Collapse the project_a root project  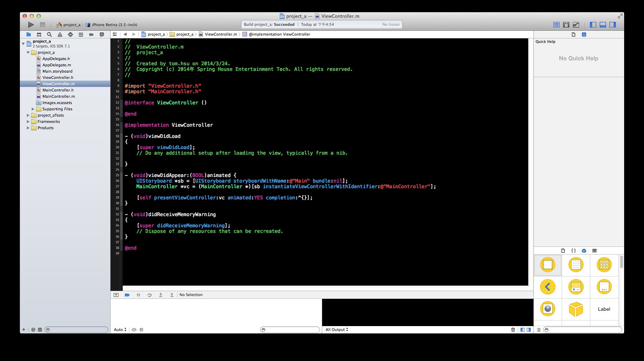point(23,44)
